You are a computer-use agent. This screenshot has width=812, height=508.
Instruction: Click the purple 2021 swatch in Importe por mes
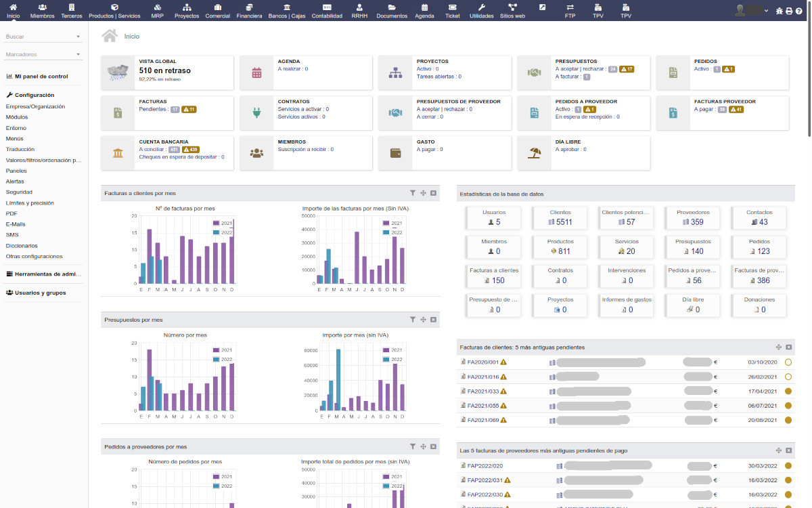[386, 350]
